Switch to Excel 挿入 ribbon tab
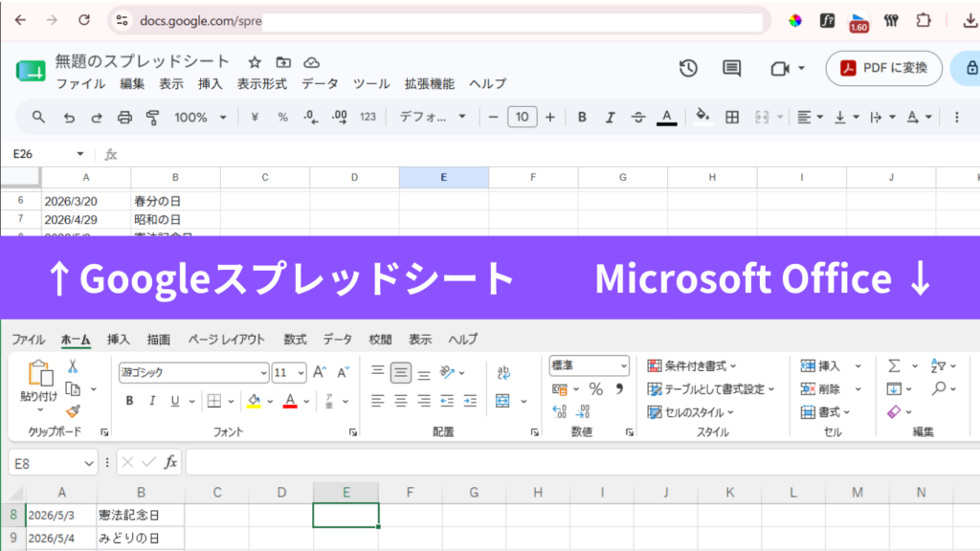The width and height of the screenshot is (980, 551). pyautogui.click(x=118, y=340)
